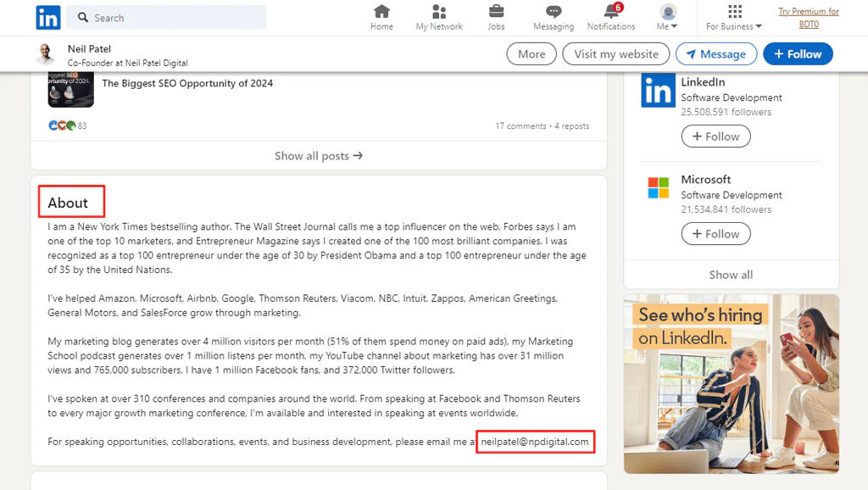This screenshot has height=490, width=868.
Task: Open the Microsoft name in sidebar
Action: [x=706, y=180]
